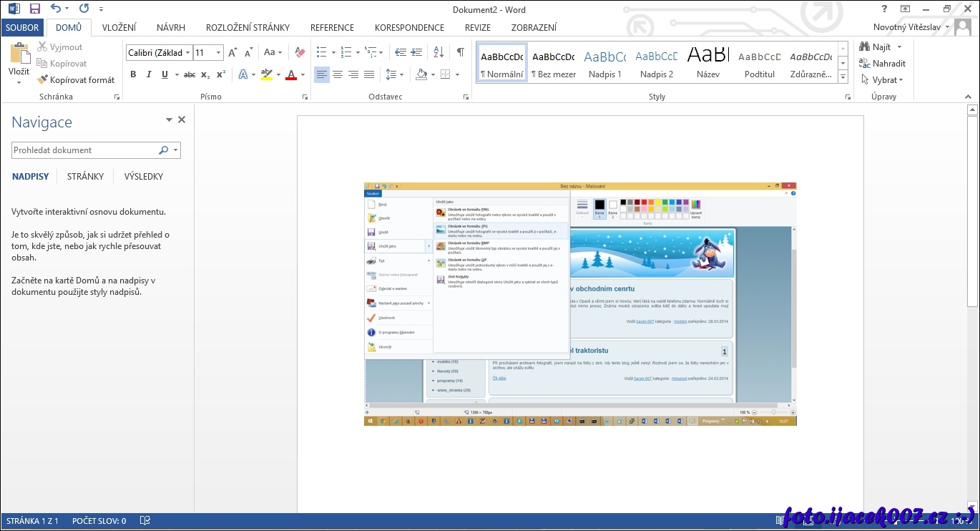This screenshot has height=531, width=980.
Task: Click the Format Painter brush icon
Action: (43, 80)
